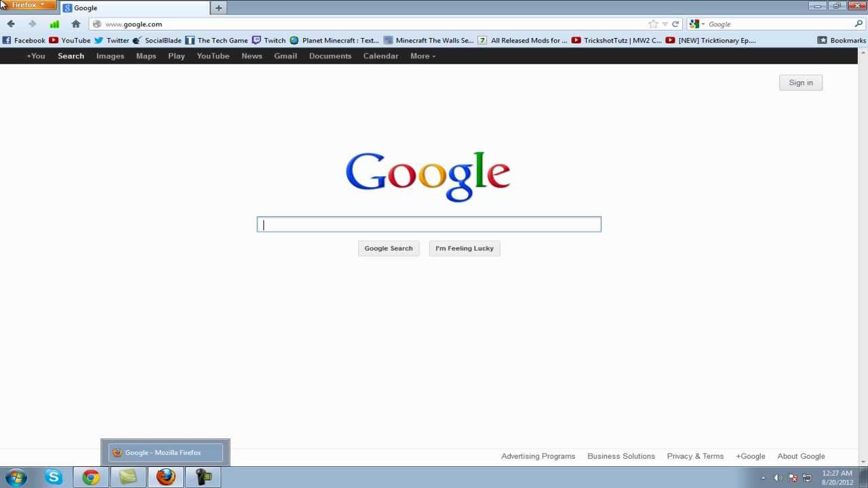Image resolution: width=868 pixels, height=488 pixels.
Task: Click the browser Back arrow button
Action: click(11, 24)
